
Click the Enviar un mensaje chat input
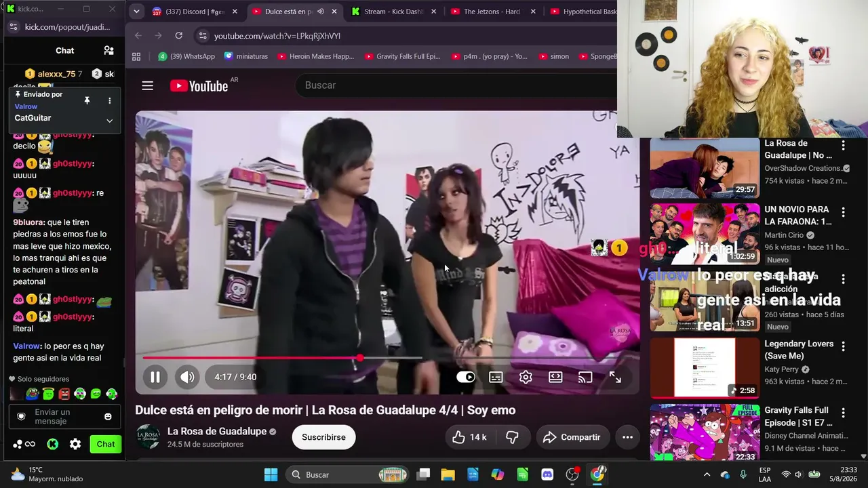coord(65,417)
